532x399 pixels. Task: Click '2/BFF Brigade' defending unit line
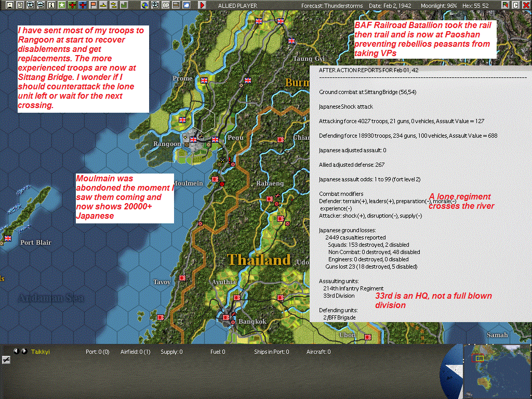point(339,317)
